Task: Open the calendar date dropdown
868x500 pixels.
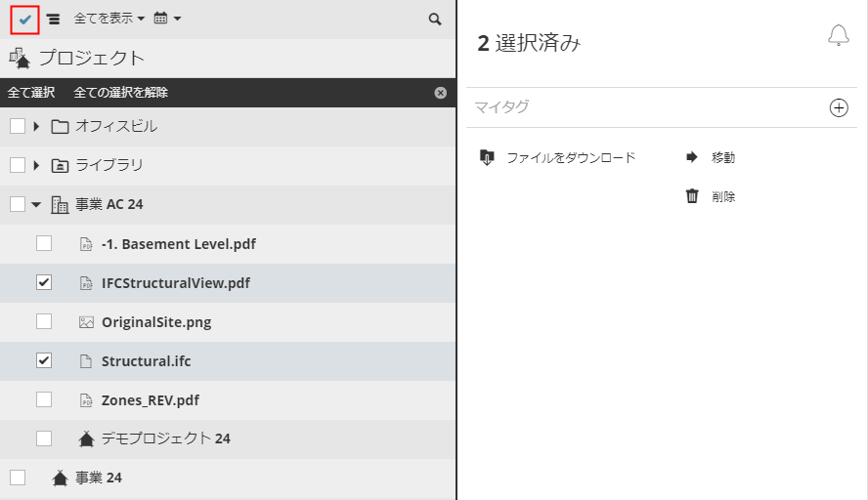Action: 167,20
